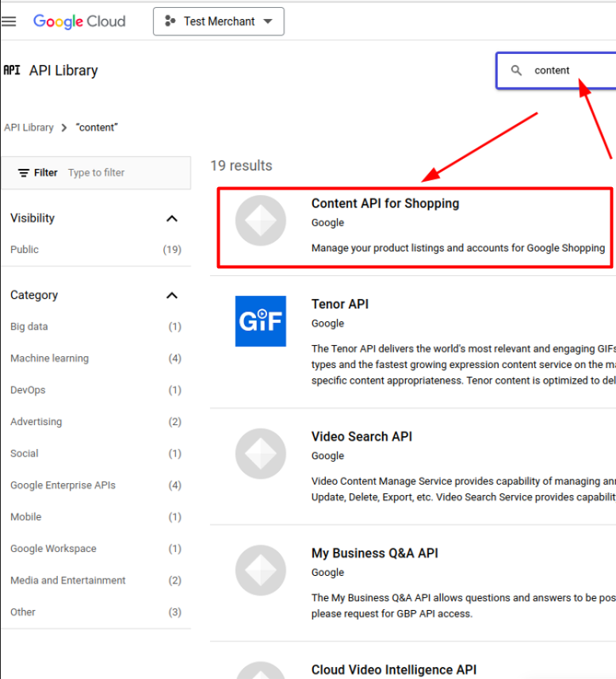Select the Public visibility filter
This screenshot has width=616, height=679.
click(96, 249)
